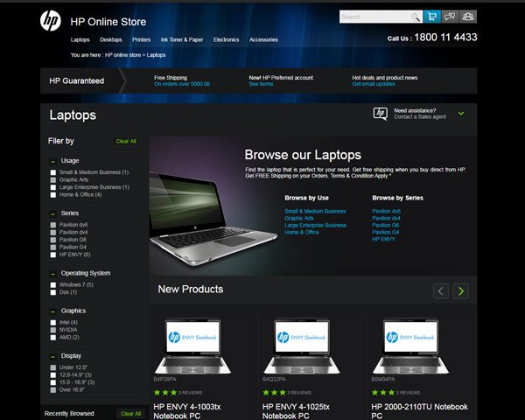The width and height of the screenshot is (525, 420).
Task: Click the chat speech-bubbles icon
Action: pyautogui.click(x=450, y=17)
